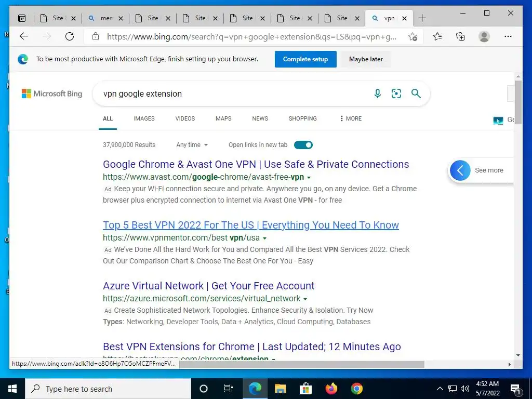Click the scroll down arrow of page

coord(518,355)
